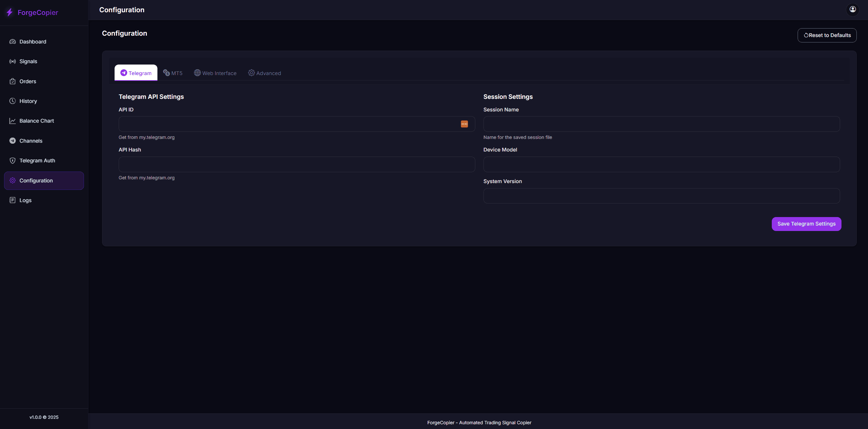Click the ForgeCopier lightning bolt logo
This screenshot has width=868, height=429.
point(10,13)
